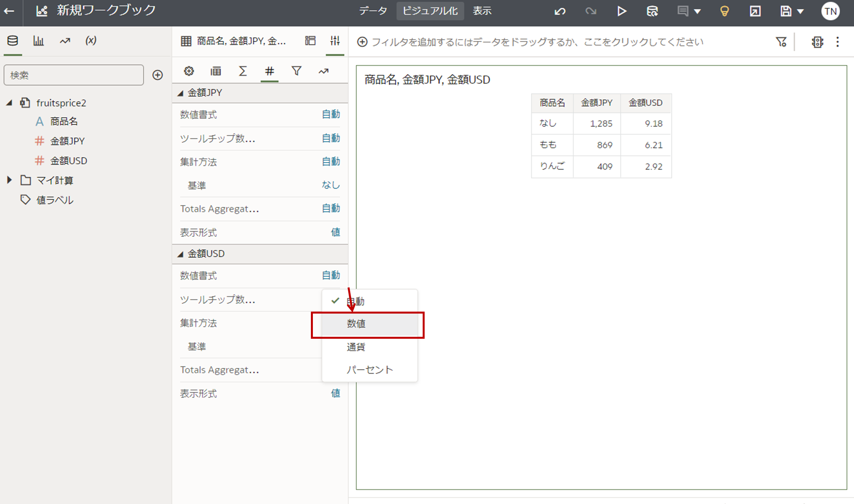The height and width of the screenshot is (504, 854).
Task: Open the save dropdown arrow
Action: [x=800, y=11]
